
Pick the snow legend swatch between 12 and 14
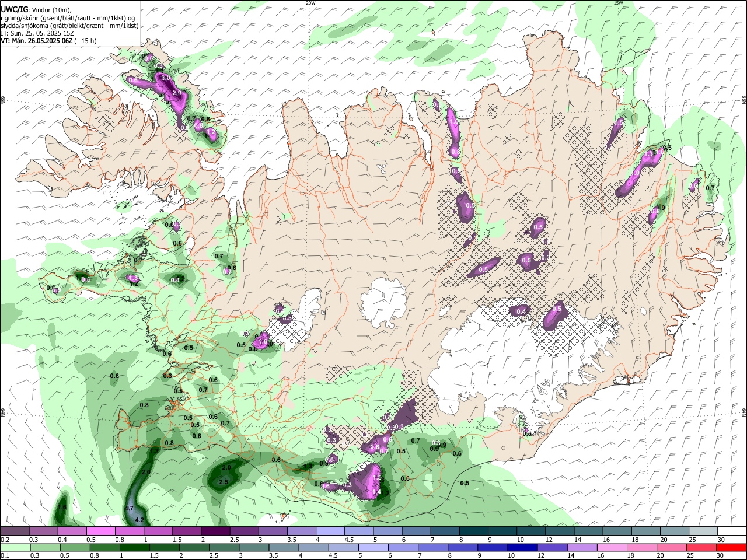[x=559, y=531]
